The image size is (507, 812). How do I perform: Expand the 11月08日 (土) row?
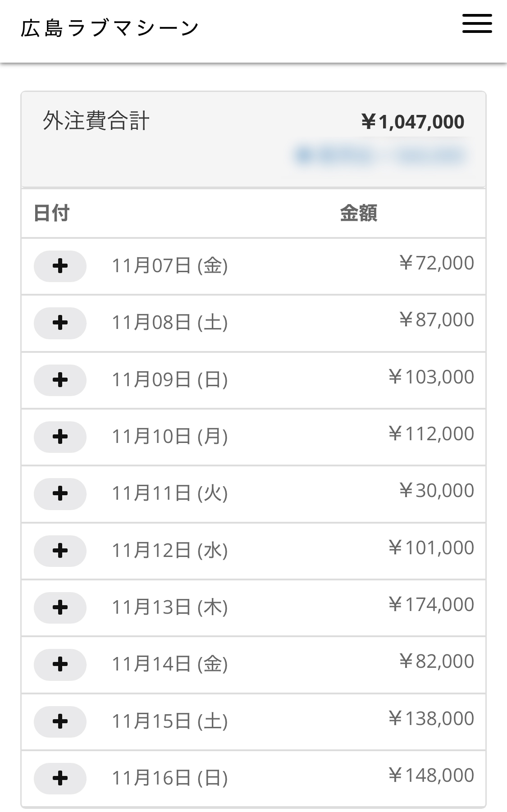coord(60,323)
